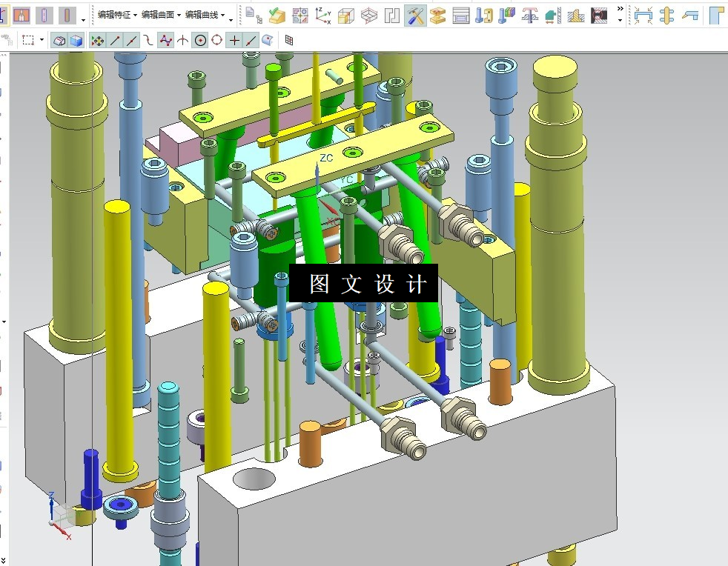Toggle Point on Face snap

click(x=268, y=41)
